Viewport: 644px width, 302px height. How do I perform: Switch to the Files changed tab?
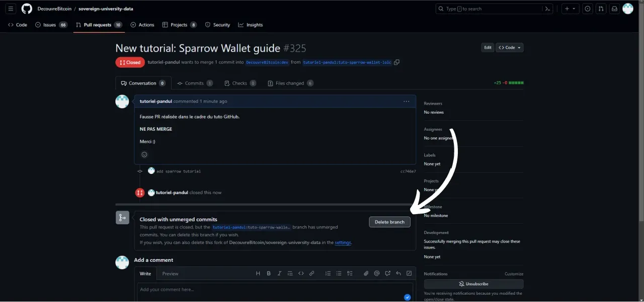pyautogui.click(x=290, y=83)
